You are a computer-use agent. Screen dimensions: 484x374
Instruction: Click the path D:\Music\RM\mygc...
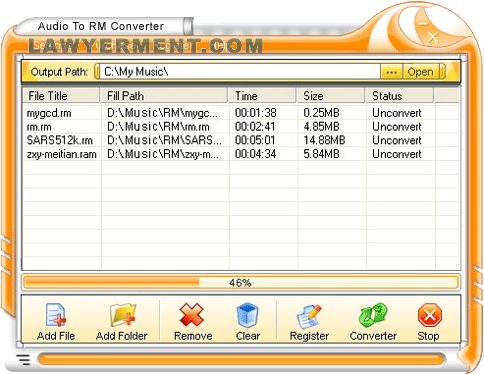coord(163,113)
